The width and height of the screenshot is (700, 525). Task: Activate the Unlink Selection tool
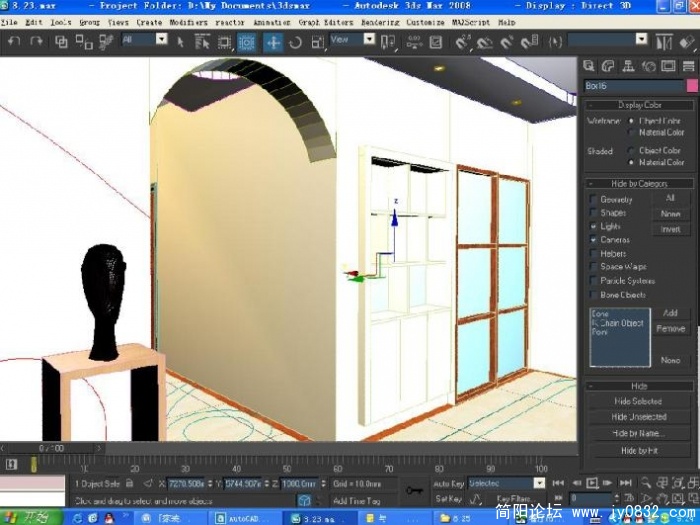pyautogui.click(x=83, y=42)
